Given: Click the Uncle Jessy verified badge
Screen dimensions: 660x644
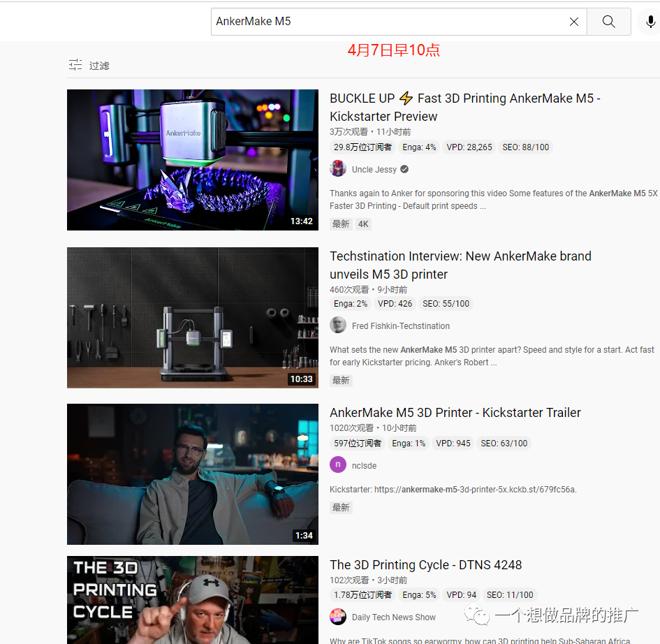Looking at the screenshot, I should coord(404,169).
